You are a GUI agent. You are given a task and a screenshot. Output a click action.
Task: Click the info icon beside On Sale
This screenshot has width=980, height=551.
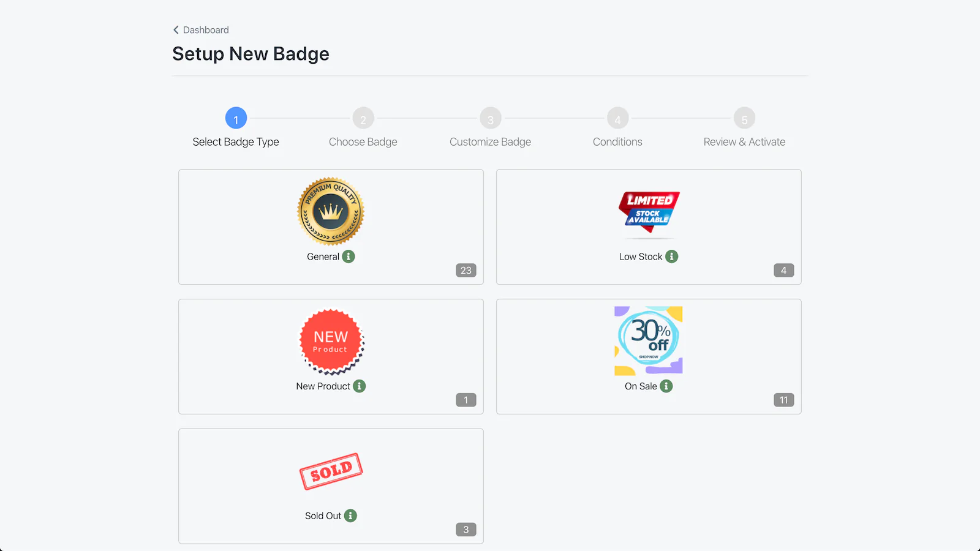click(x=666, y=386)
